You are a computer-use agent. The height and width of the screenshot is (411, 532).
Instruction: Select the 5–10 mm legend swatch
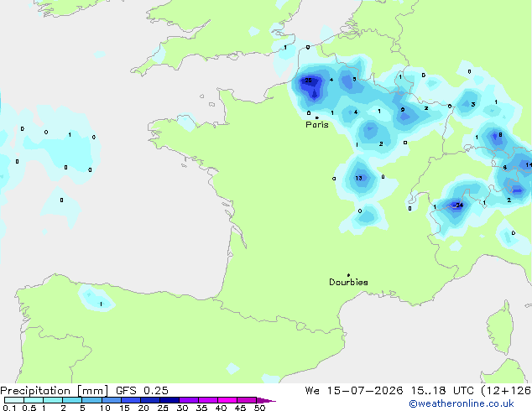click(91, 400)
